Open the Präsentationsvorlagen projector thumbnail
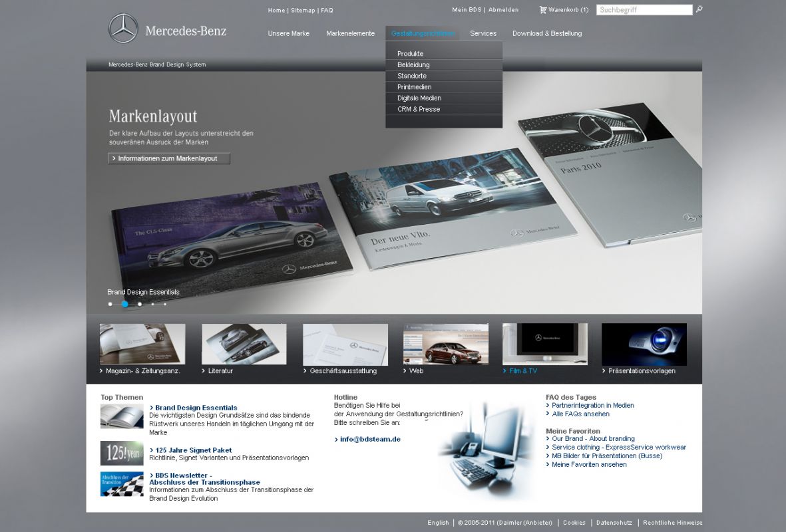 pos(644,344)
